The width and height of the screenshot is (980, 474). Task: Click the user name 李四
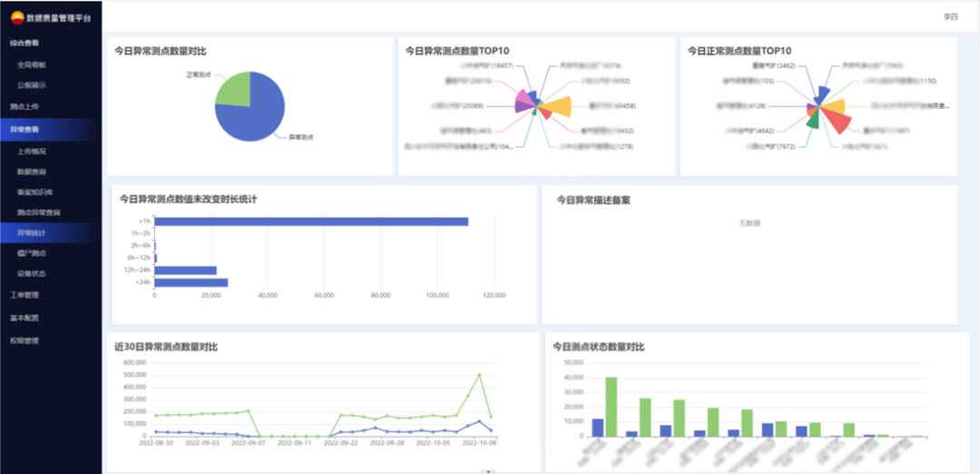point(950,16)
